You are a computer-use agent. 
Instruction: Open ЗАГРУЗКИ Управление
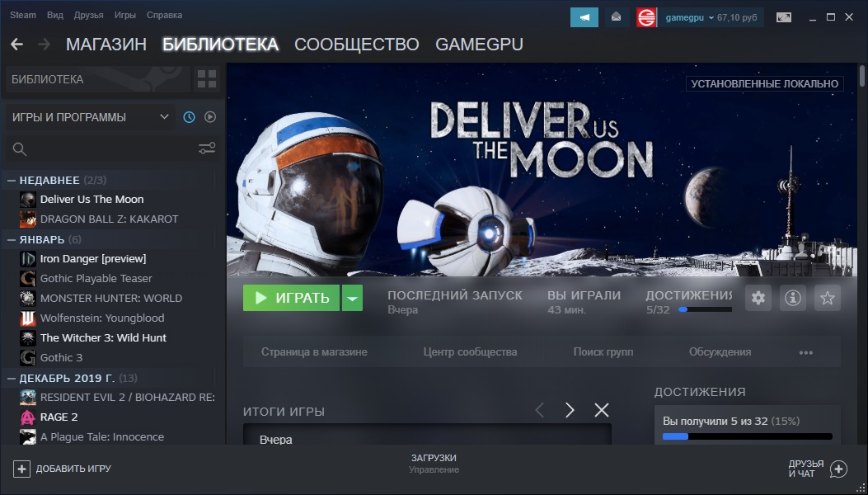click(434, 464)
